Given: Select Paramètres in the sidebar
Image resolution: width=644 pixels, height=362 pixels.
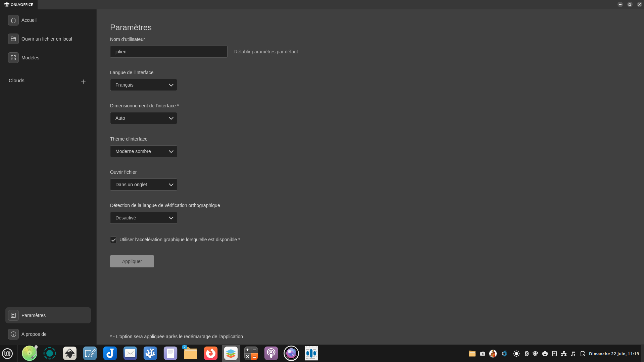Looking at the screenshot, I should coord(48,315).
